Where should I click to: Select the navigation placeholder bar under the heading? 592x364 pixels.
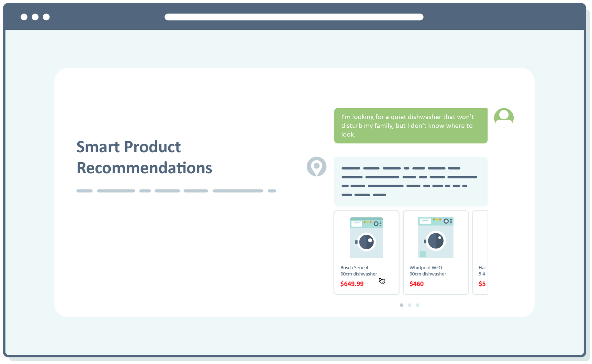(176, 191)
